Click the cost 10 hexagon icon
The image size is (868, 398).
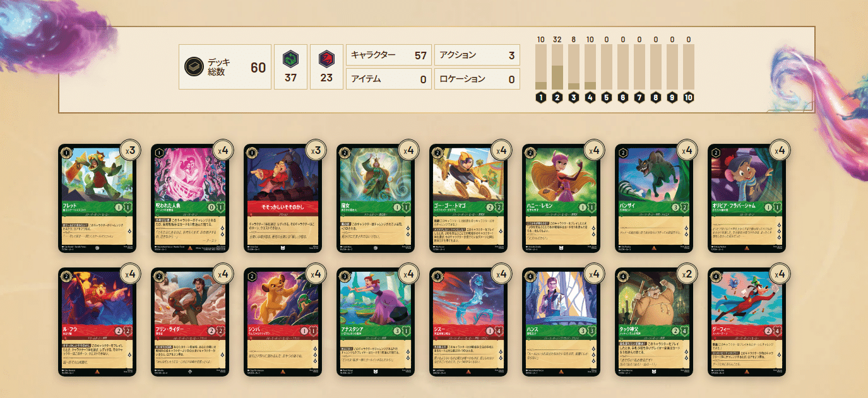(688, 98)
